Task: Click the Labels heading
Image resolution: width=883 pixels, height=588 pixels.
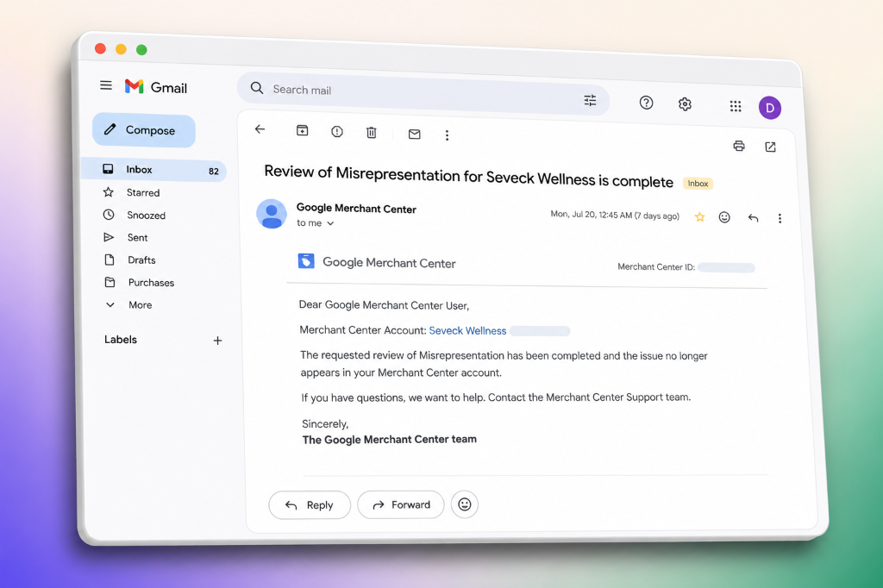Action: point(121,340)
